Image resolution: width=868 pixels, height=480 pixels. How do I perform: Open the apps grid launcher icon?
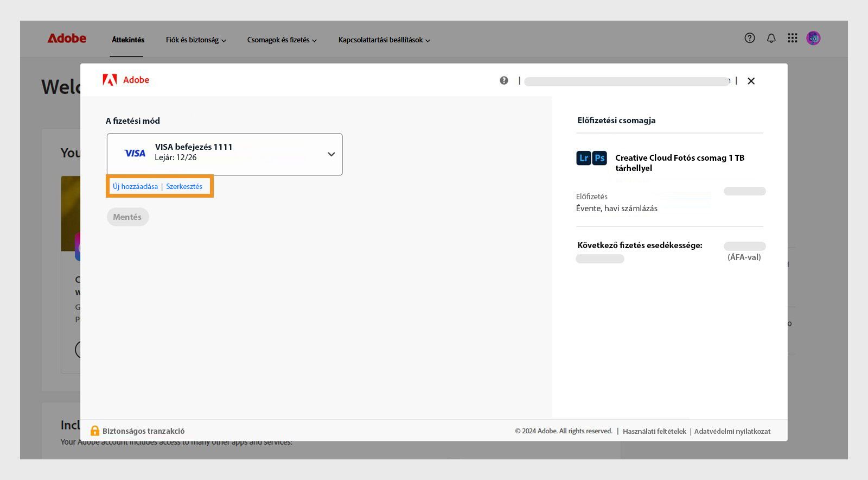pyautogui.click(x=793, y=38)
